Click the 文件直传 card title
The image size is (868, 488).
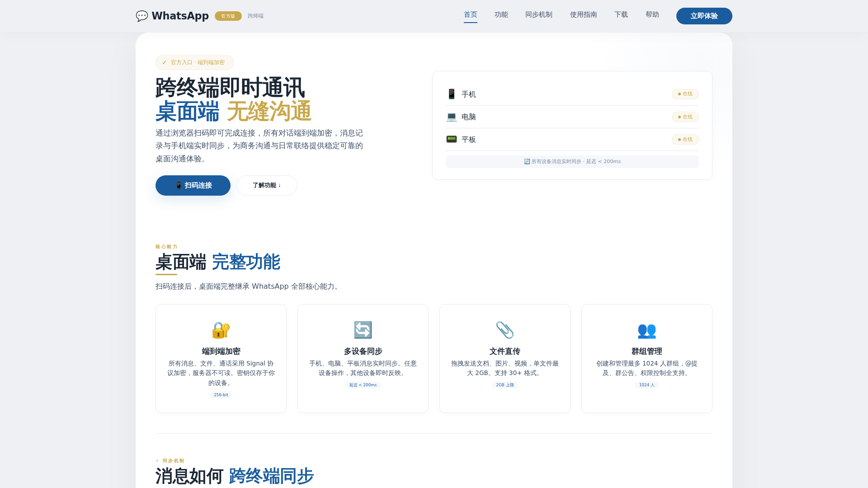pos(505,351)
